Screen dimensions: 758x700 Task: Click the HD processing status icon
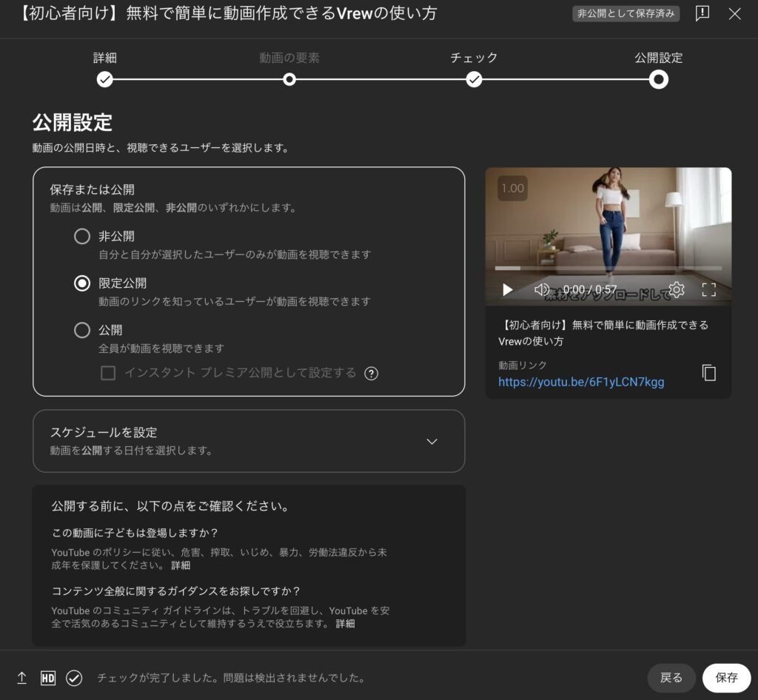coord(48,678)
